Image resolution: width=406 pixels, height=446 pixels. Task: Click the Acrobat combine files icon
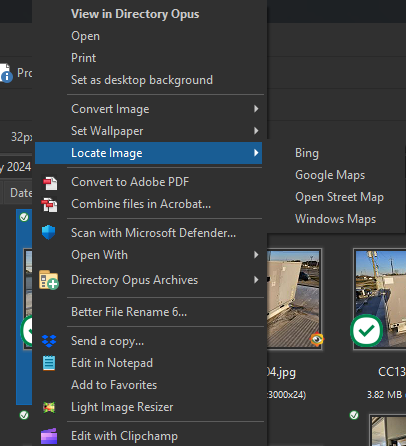click(49, 205)
